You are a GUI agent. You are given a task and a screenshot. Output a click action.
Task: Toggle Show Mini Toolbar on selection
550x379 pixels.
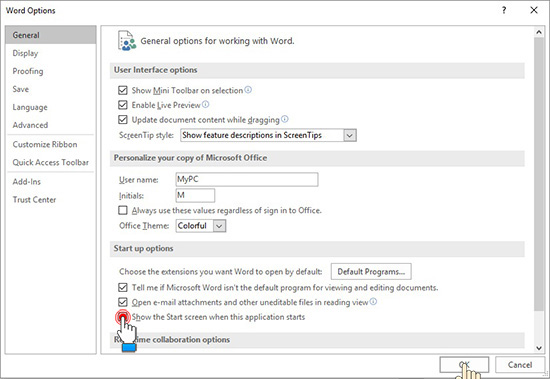tap(123, 91)
